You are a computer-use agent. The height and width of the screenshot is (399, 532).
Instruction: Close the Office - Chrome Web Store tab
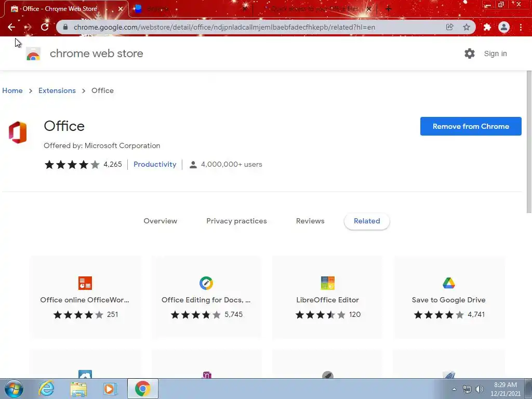[x=120, y=9]
